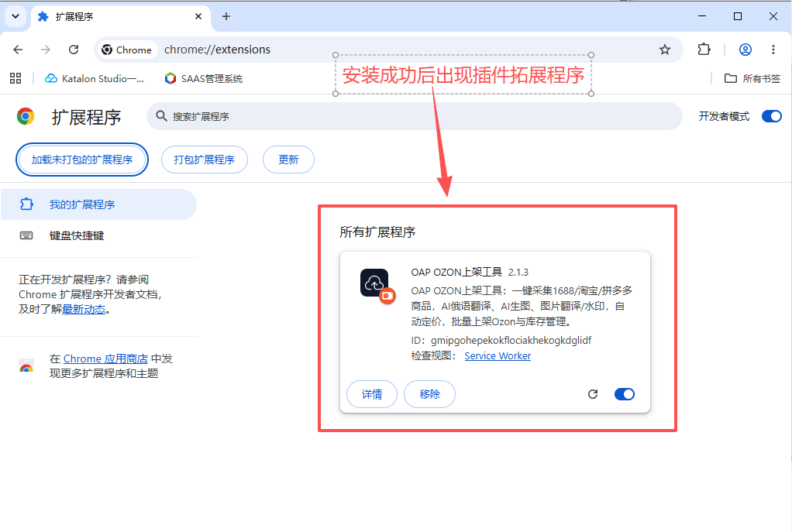Click 加载未打包的扩展程序 button

(x=82, y=160)
